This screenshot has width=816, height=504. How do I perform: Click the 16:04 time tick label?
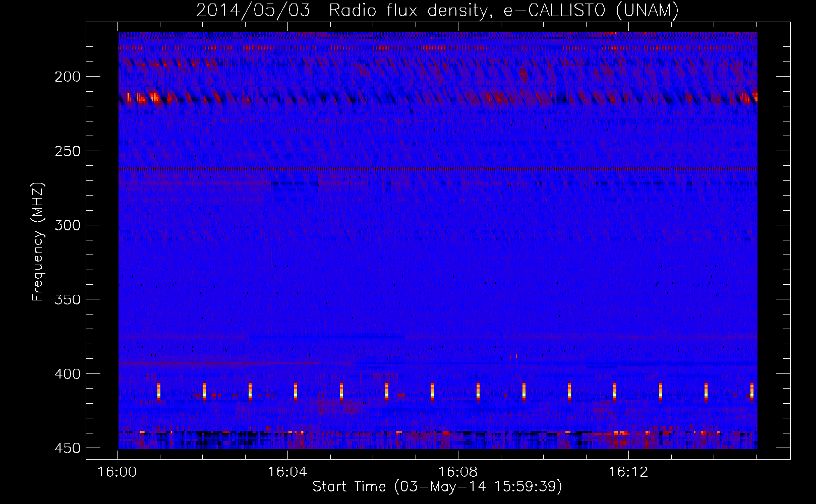click(287, 472)
